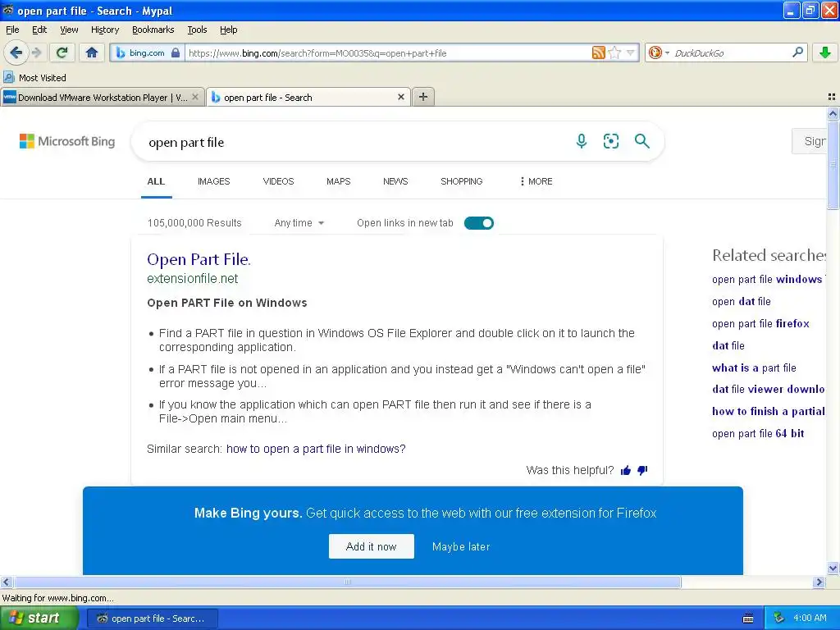This screenshot has width=840, height=630.
Task: Open similar search about part file windows
Action: pyautogui.click(x=316, y=449)
